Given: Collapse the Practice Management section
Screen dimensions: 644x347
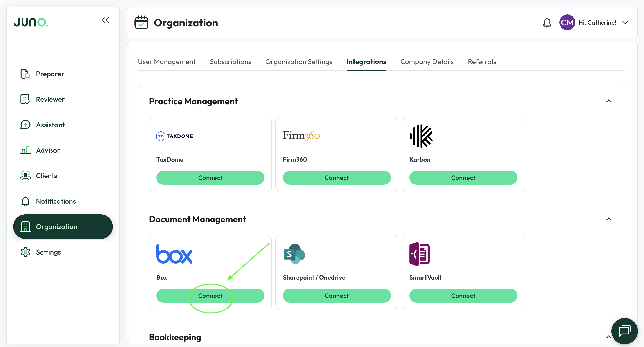Looking at the screenshot, I should click(608, 101).
